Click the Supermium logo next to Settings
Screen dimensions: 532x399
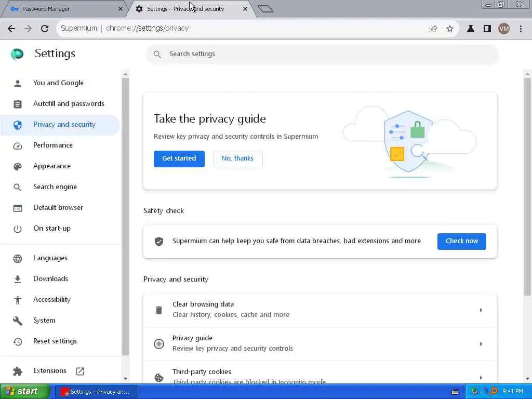pyautogui.click(x=17, y=54)
